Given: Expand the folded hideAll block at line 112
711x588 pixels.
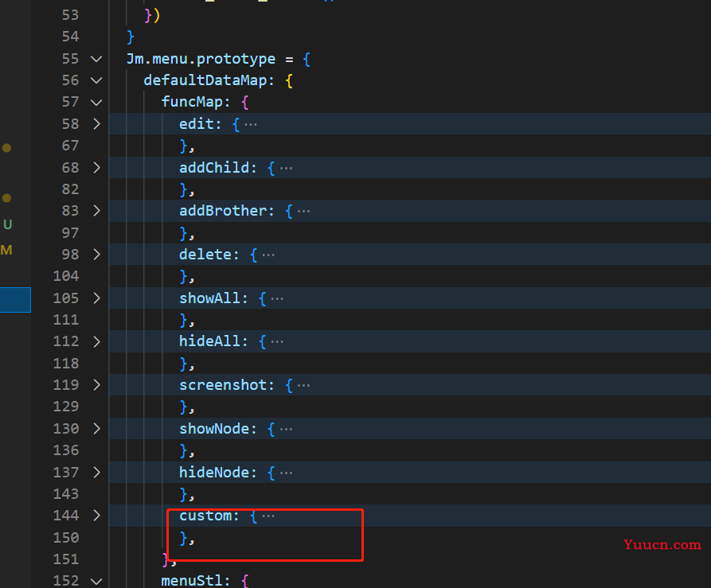Looking at the screenshot, I should [96, 341].
